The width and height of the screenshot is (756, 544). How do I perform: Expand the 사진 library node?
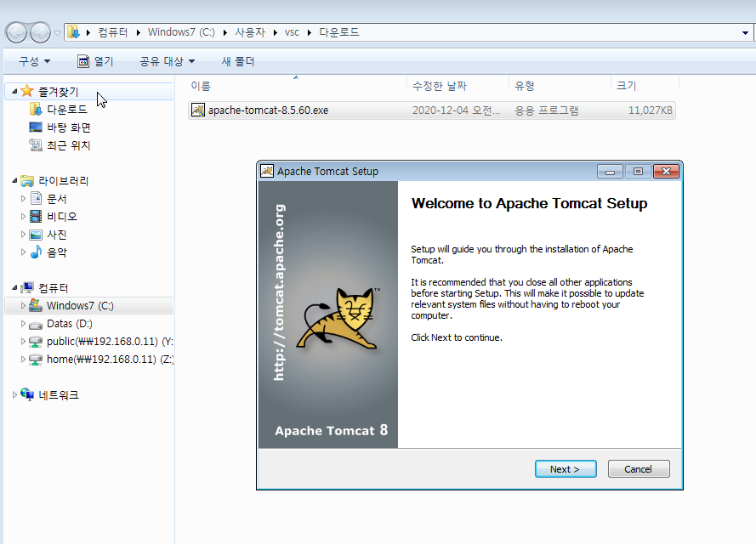pyautogui.click(x=23, y=235)
